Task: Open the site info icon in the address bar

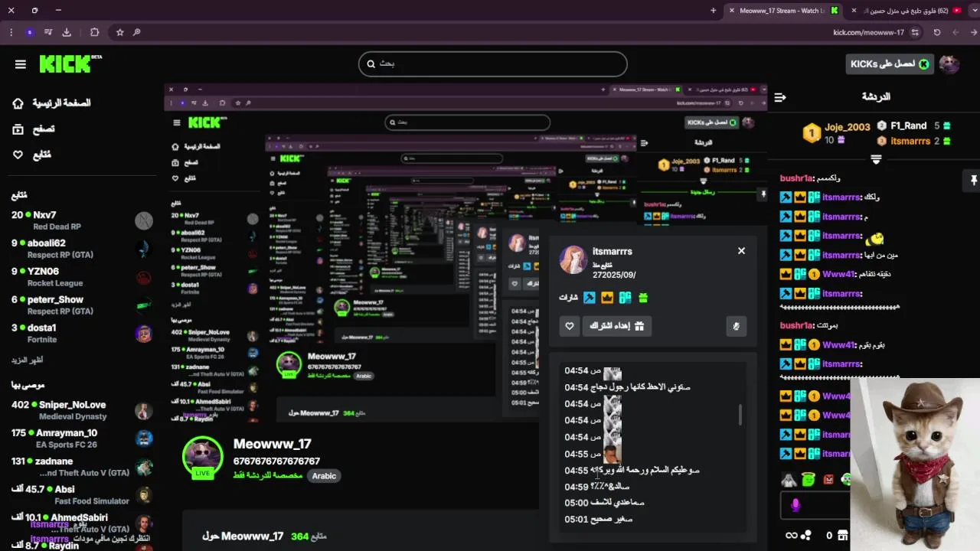Action: coord(916,32)
